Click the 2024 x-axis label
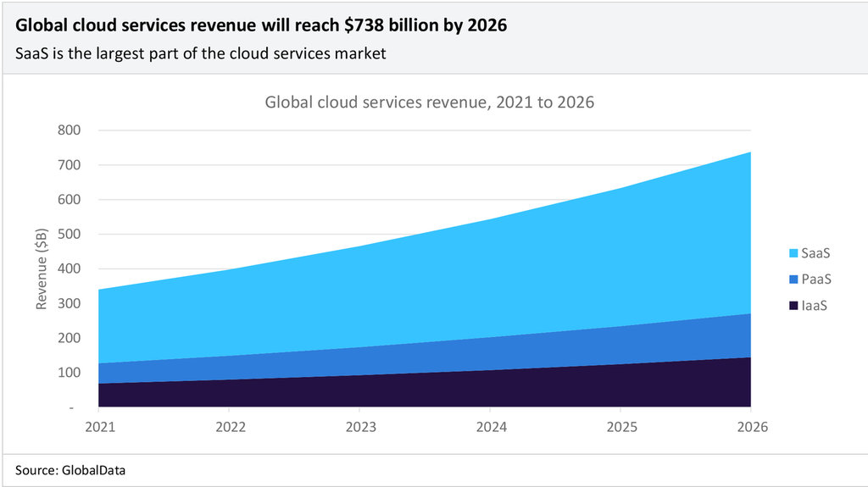 [490, 427]
